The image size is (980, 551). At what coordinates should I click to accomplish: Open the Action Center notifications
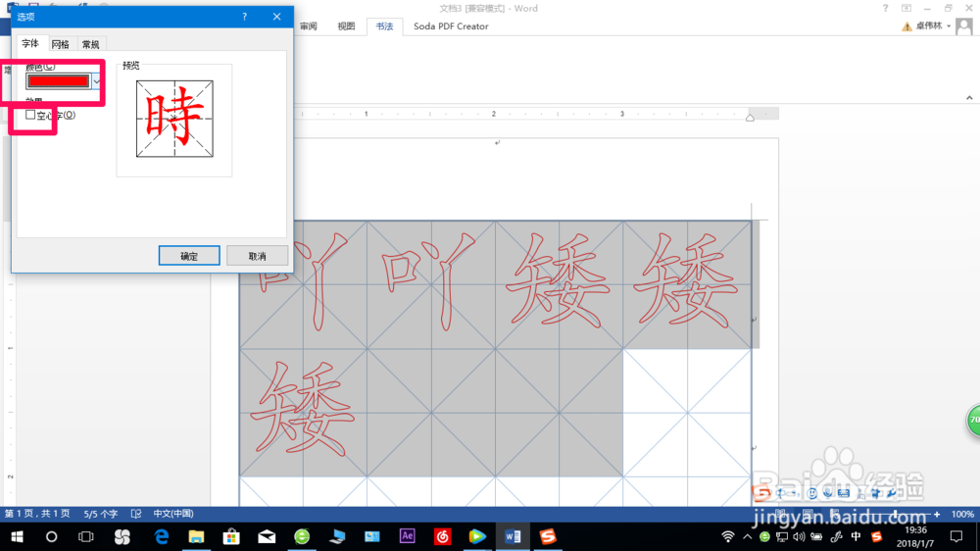pyautogui.click(x=956, y=536)
